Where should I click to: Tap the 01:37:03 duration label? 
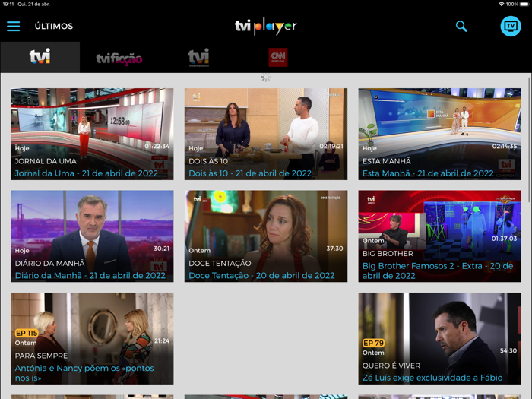[x=504, y=239]
